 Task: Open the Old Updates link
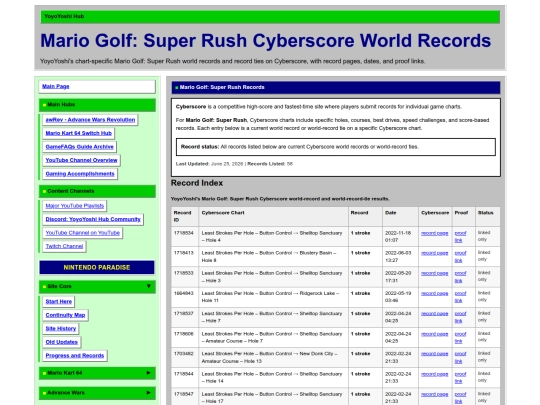coord(62,342)
